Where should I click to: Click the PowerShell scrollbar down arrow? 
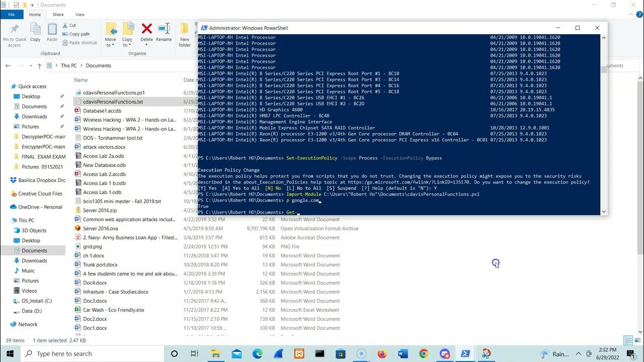(x=604, y=212)
